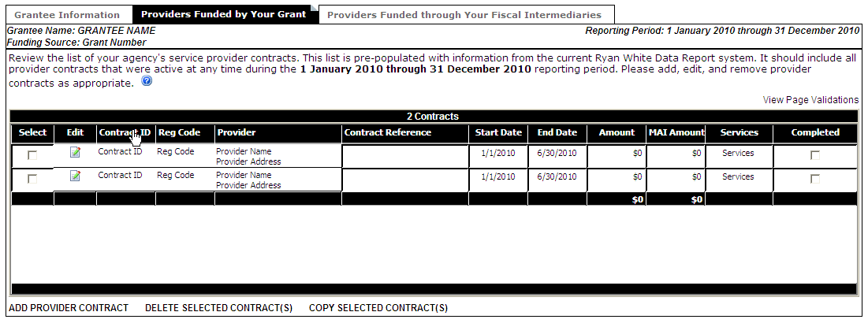Sort by Start Date column header
868x323 pixels.
click(498, 132)
